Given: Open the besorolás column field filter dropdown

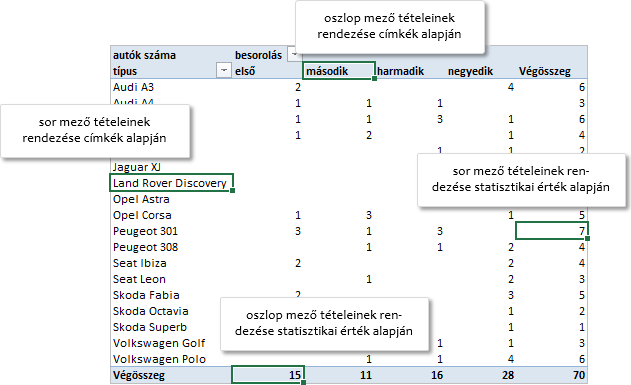Looking at the screenshot, I should 295,54.
